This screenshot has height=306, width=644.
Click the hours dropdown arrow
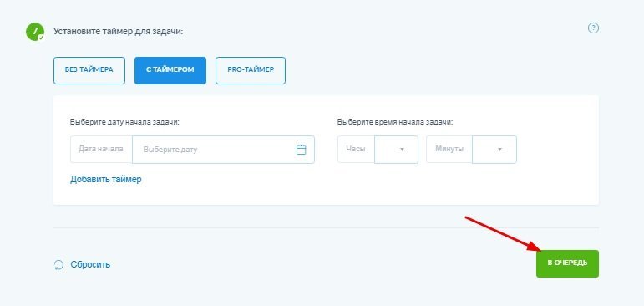click(402, 150)
